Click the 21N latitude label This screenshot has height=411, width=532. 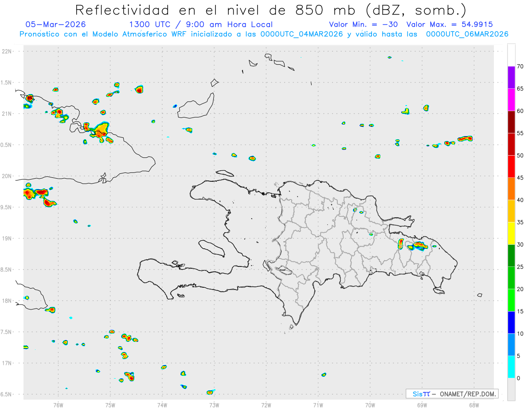point(7,114)
